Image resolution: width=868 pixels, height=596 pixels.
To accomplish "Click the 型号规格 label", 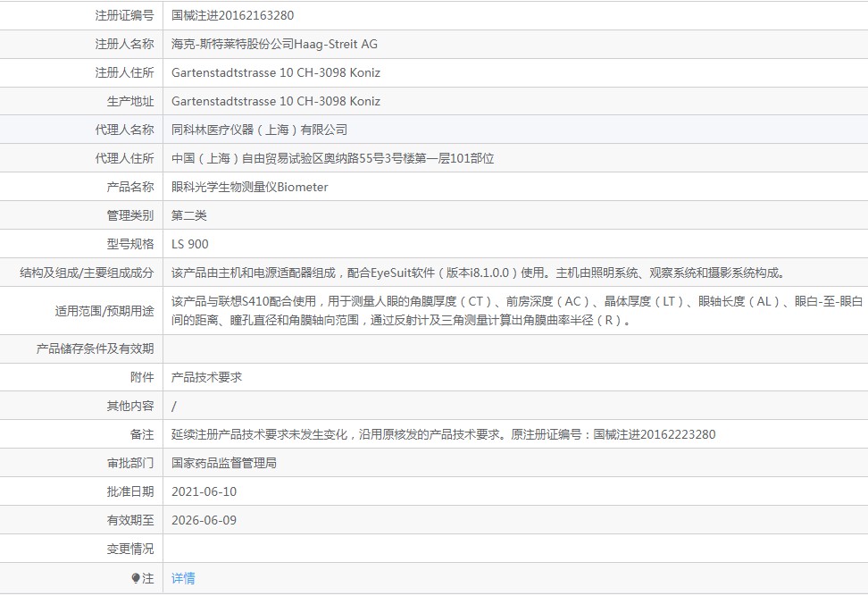I will 130,244.
